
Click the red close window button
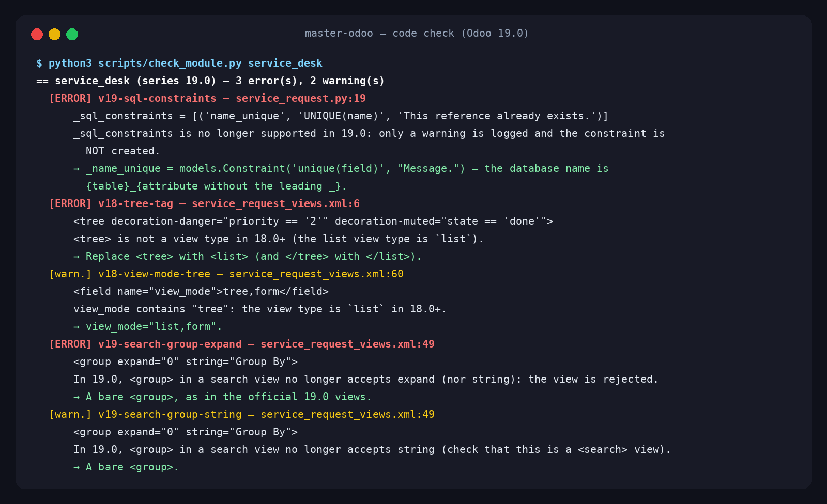pyautogui.click(x=37, y=34)
